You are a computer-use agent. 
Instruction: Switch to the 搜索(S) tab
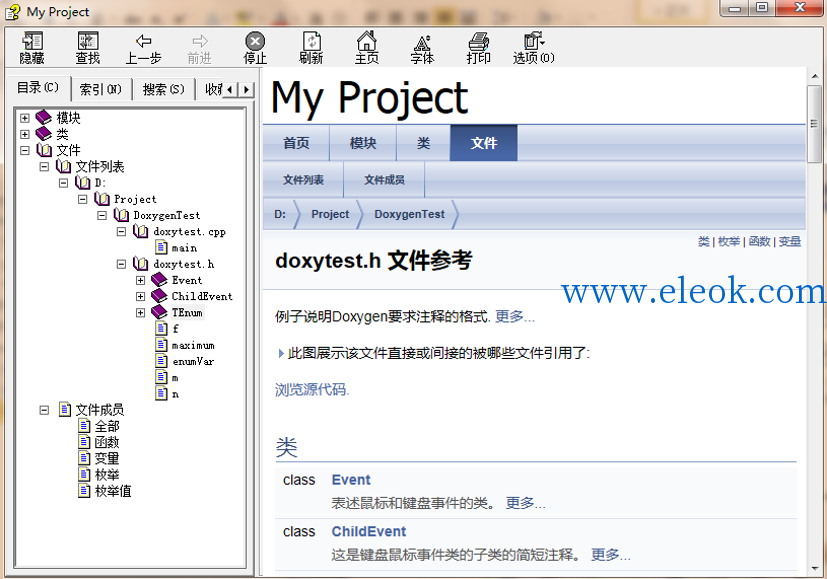coord(164,89)
